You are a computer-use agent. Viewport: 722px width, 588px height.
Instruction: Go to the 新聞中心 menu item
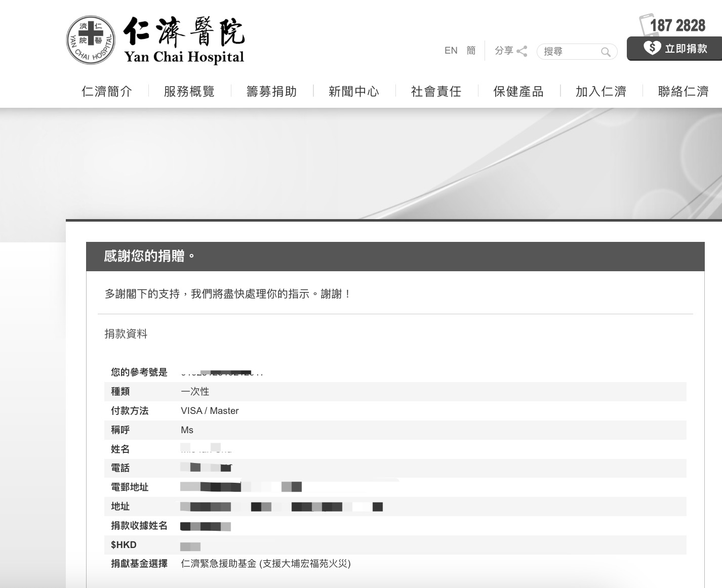[354, 92]
